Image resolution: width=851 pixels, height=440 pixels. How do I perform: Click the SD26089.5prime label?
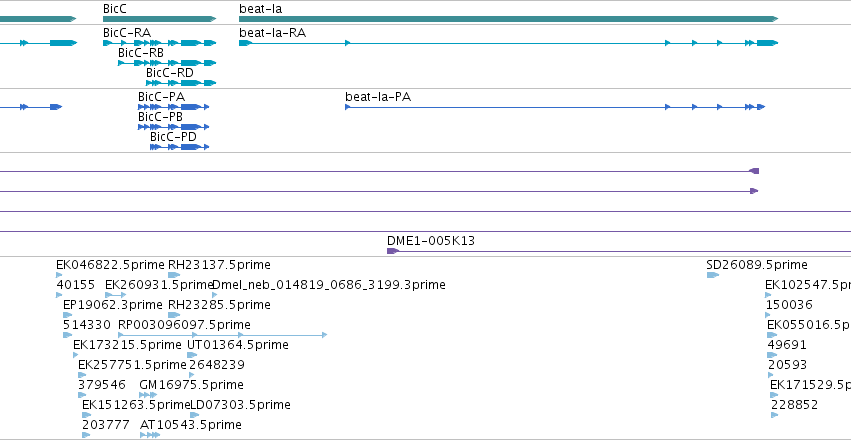(x=757, y=265)
